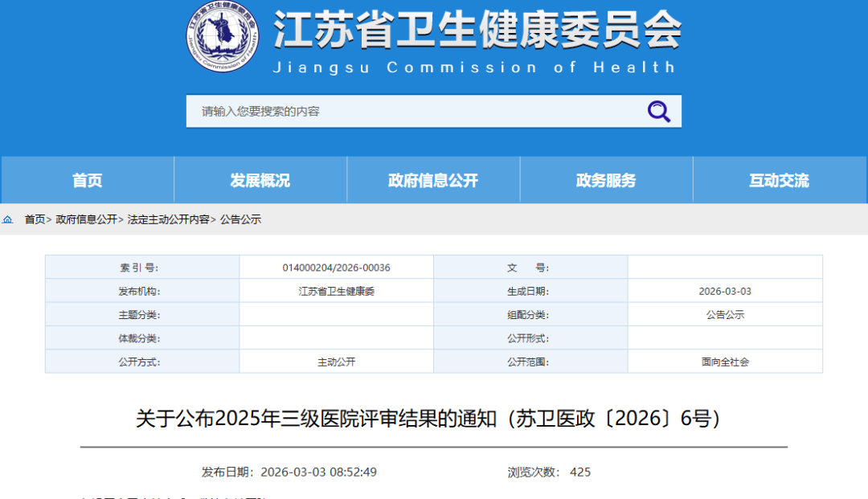Screen dimensions: 868x499
Task: Open the 互动交流 navigation tab
Action: click(x=779, y=181)
